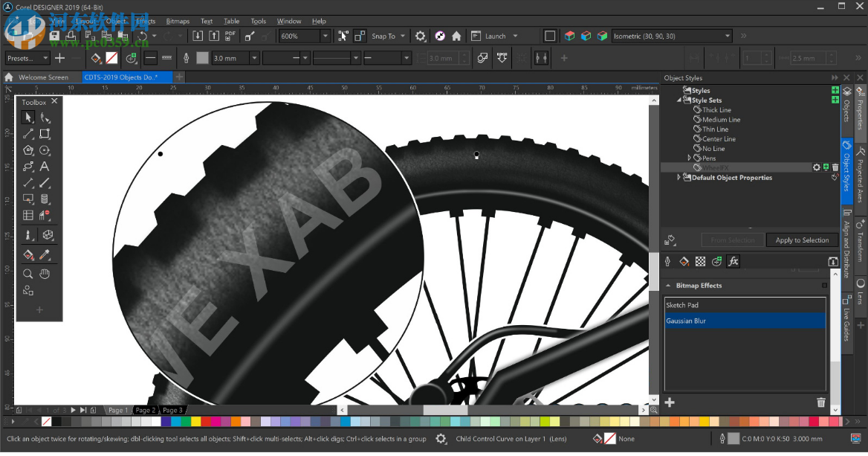This screenshot has width=868, height=456.
Task: Click the delete trash icon under Bitmap Effects
Action: tap(820, 402)
